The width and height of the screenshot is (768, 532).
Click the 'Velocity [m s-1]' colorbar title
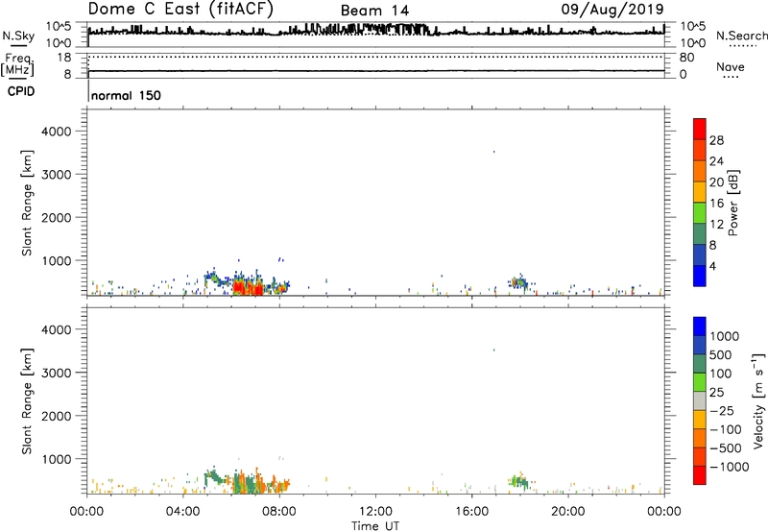758,400
